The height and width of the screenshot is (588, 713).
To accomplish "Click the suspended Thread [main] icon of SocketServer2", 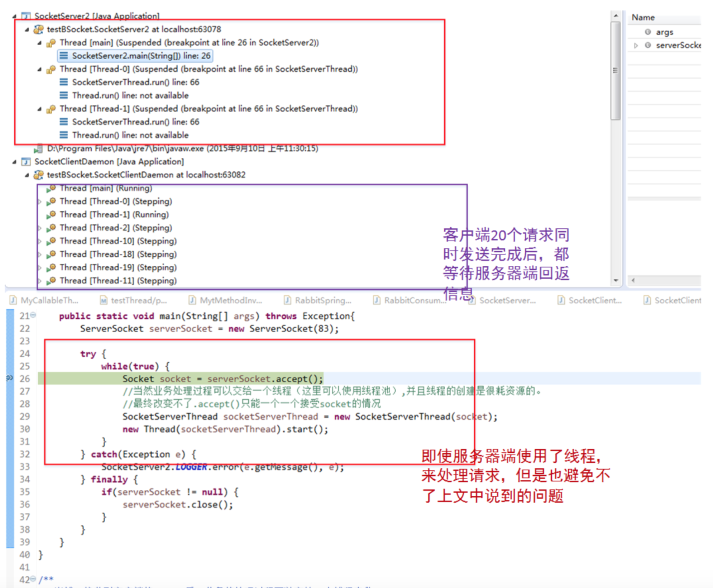I will [51, 43].
